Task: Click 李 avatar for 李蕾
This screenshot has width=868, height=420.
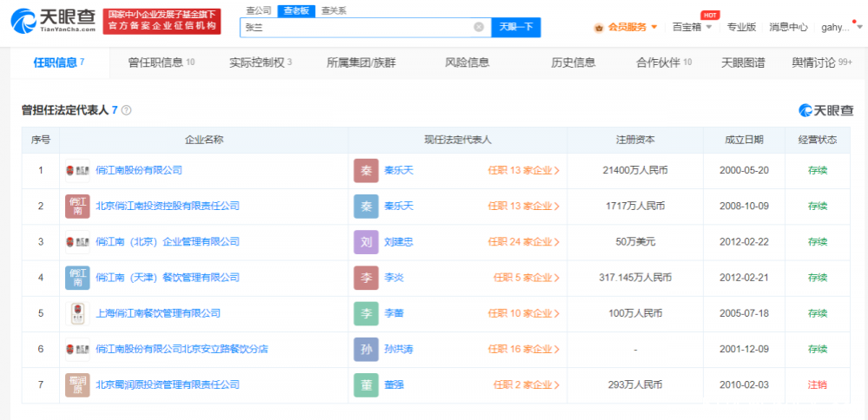Action: pyautogui.click(x=366, y=314)
